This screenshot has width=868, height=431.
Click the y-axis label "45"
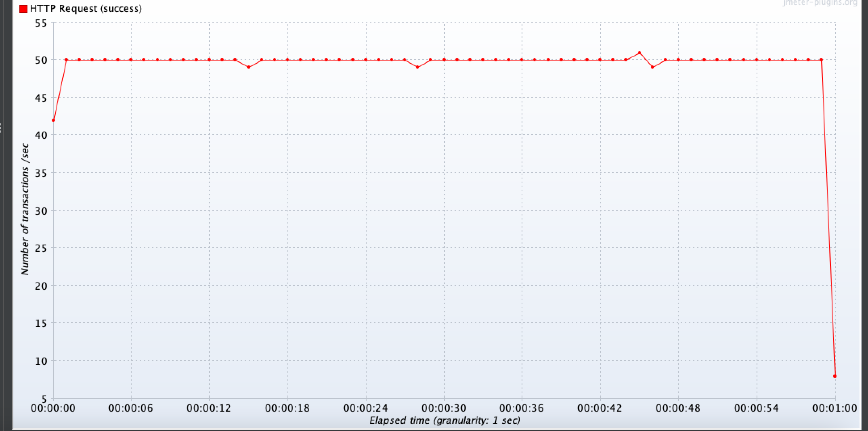pos(41,98)
